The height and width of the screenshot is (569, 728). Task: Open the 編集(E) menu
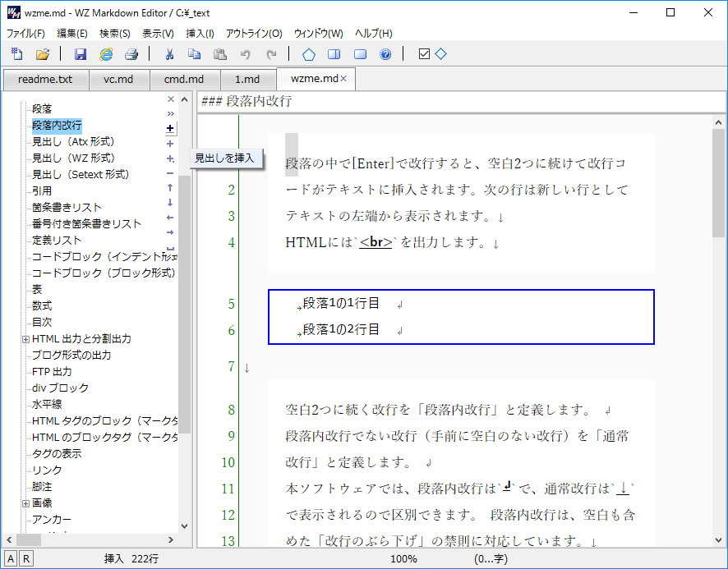(x=72, y=34)
